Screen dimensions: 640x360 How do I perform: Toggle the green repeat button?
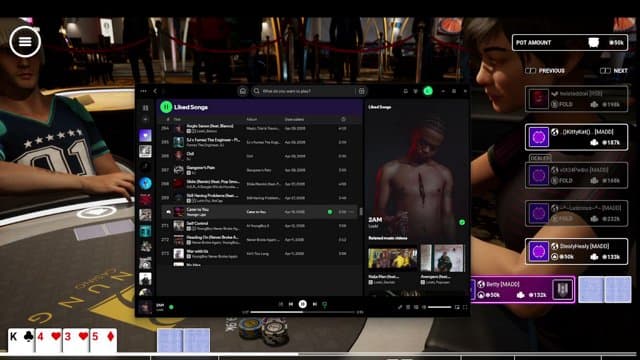click(x=325, y=304)
